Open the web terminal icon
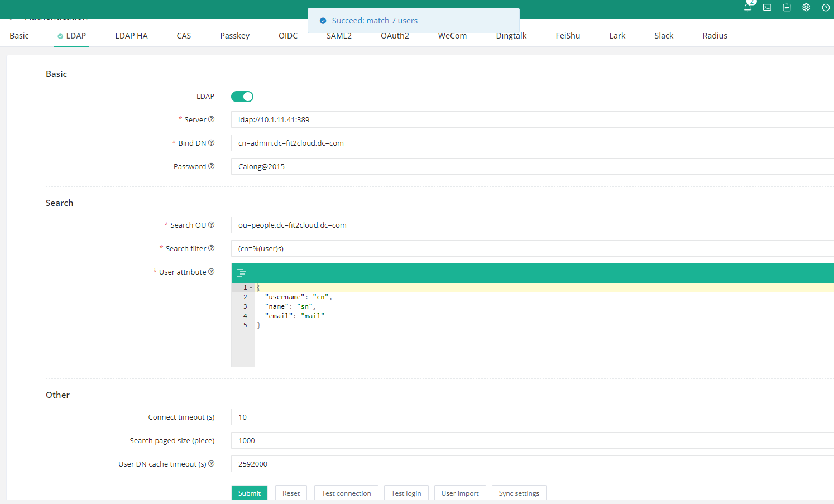Viewport: 834px width, 504px height. click(x=767, y=7)
